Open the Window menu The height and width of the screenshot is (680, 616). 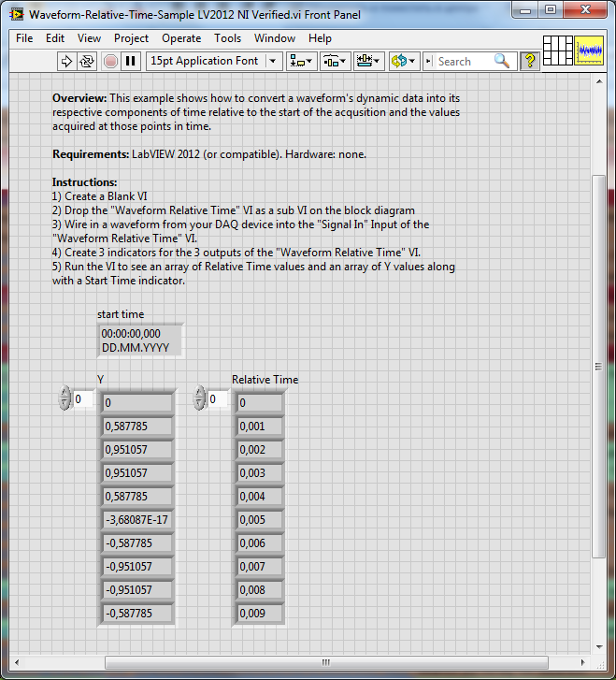(x=275, y=38)
